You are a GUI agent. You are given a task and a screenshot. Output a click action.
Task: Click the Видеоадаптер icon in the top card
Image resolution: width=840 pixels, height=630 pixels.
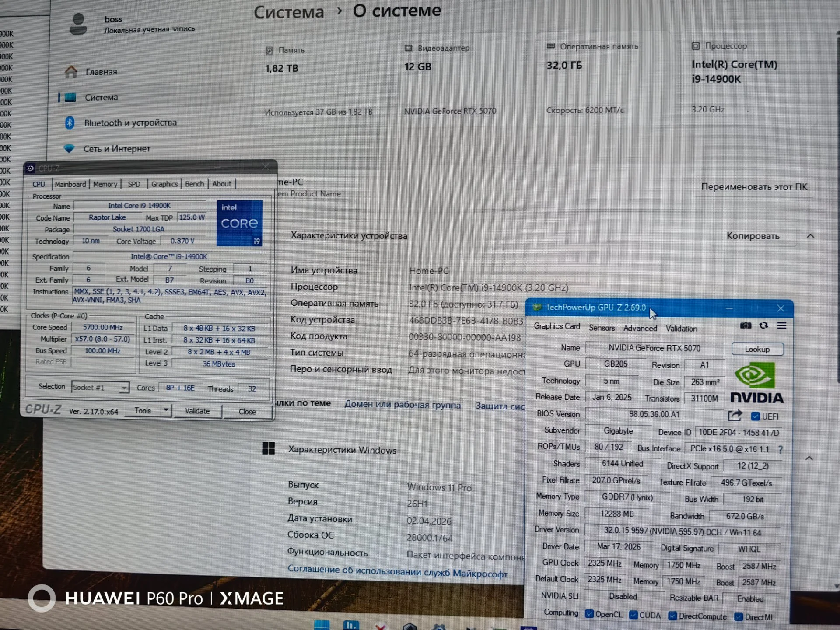pos(409,48)
